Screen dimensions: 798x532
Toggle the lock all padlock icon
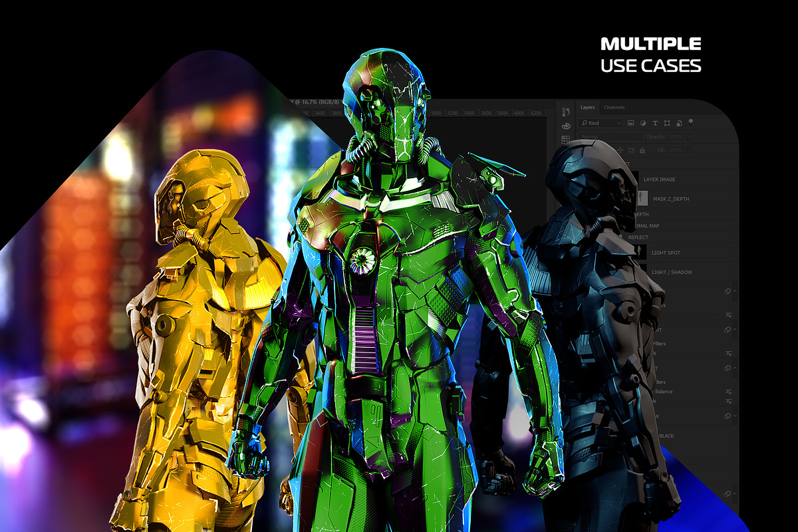[642, 150]
